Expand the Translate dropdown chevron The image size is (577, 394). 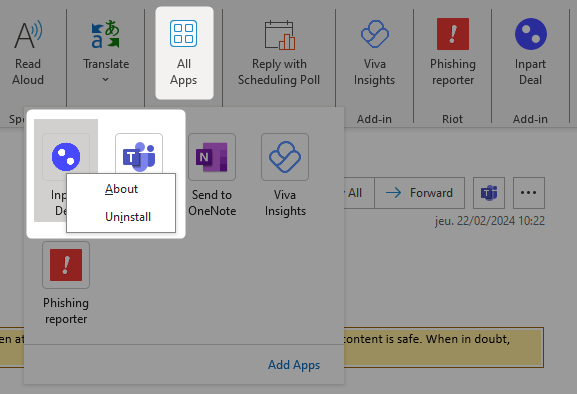(106, 79)
